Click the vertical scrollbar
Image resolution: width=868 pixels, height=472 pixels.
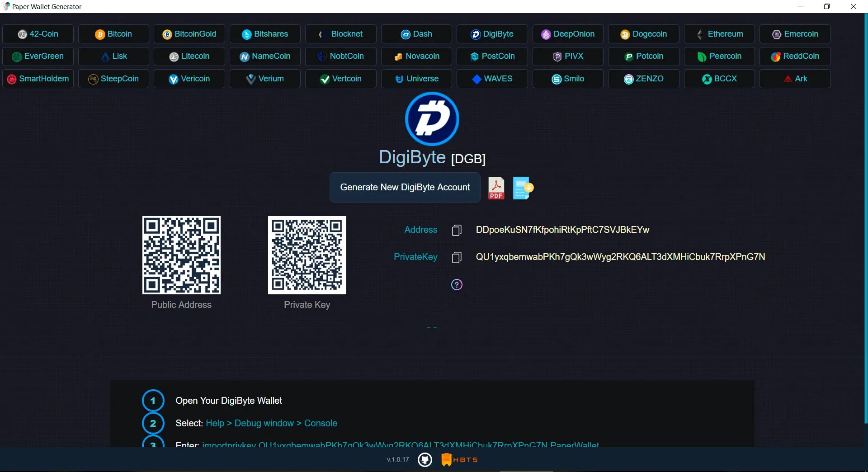click(866, 218)
